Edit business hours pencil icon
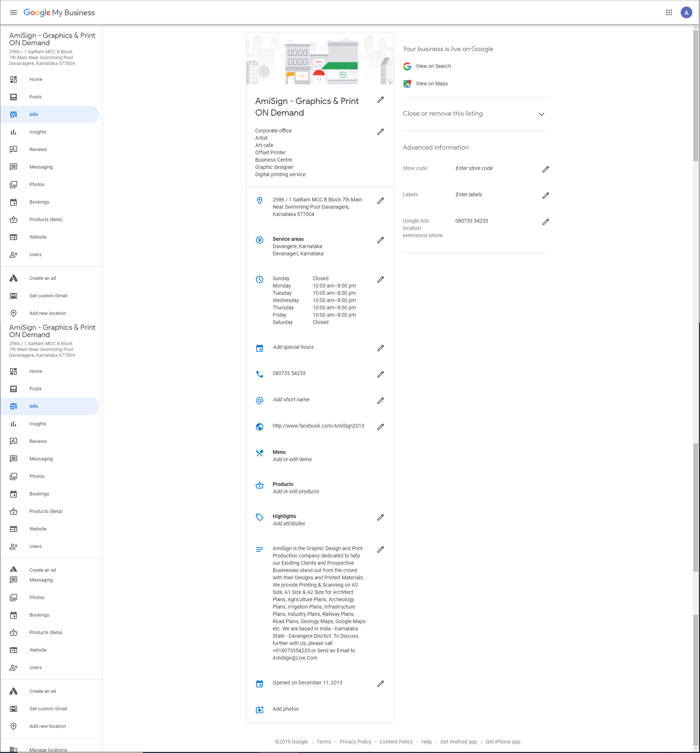This screenshot has width=700, height=753. 381,279
